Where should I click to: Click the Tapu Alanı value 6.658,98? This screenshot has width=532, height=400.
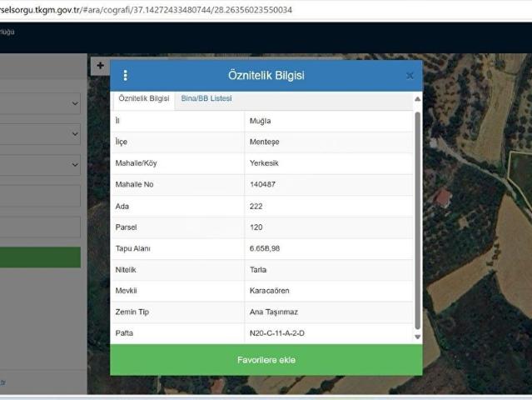click(x=265, y=248)
